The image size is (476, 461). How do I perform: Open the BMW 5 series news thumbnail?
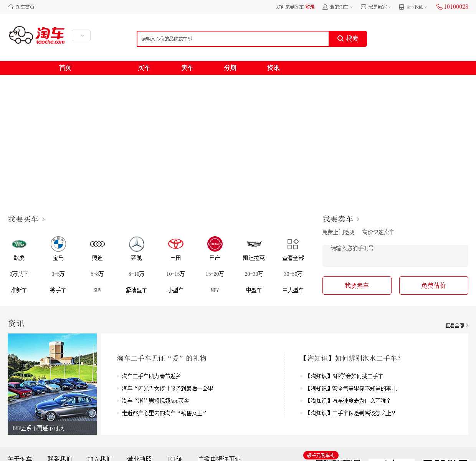point(52,384)
